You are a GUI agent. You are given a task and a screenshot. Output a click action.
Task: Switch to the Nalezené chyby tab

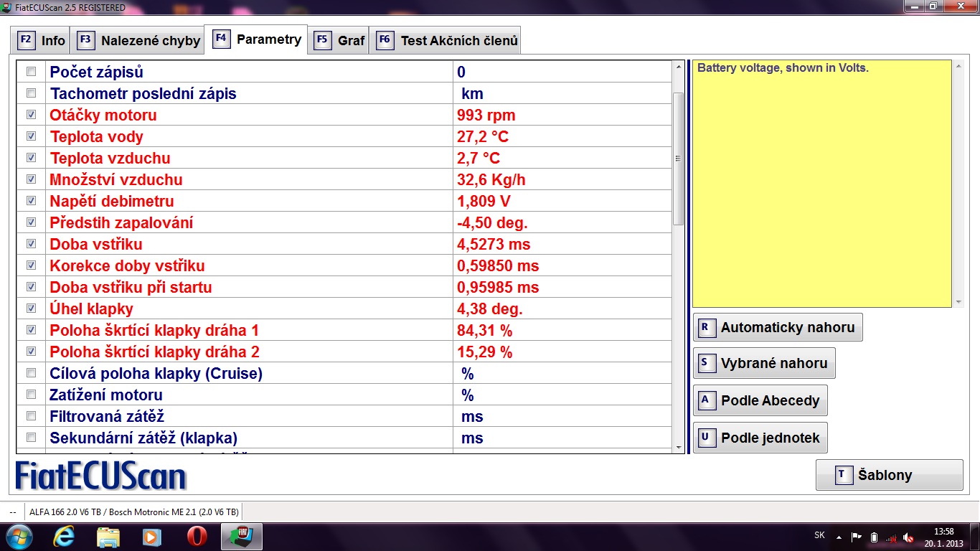(140, 40)
